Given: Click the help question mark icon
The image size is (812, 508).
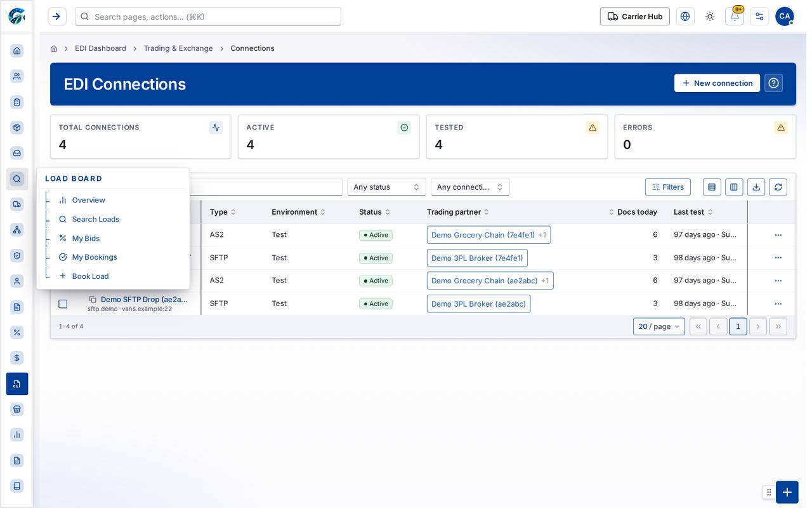Looking at the screenshot, I should click(x=773, y=83).
